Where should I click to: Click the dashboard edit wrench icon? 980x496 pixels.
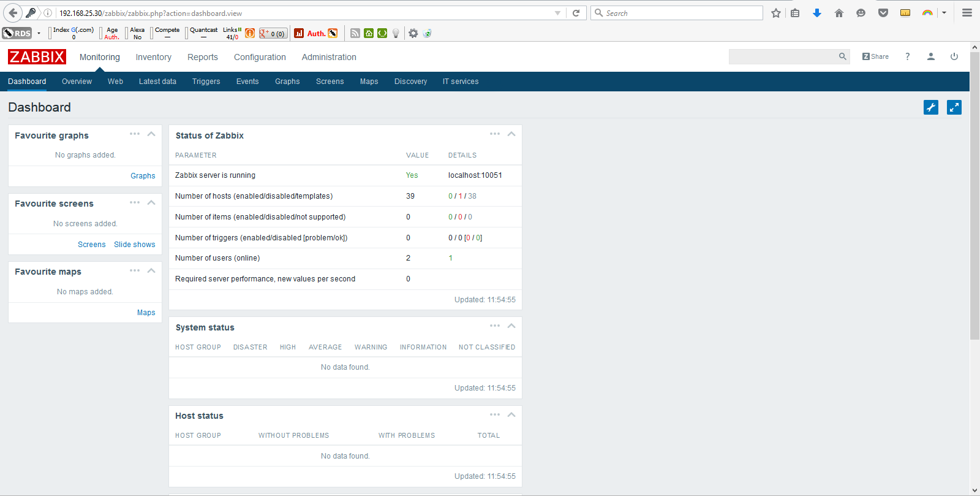(x=930, y=107)
